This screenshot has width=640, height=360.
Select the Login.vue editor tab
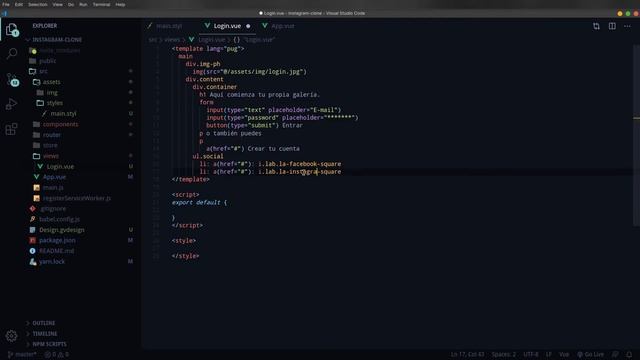click(227, 26)
